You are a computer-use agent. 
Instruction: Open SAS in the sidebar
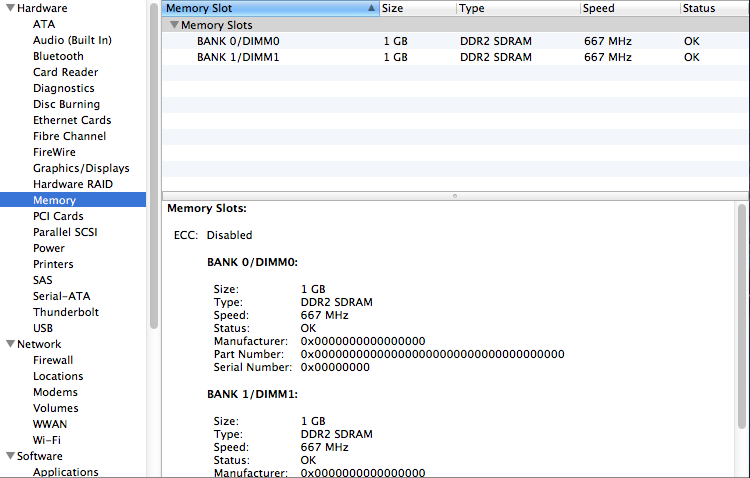43,280
